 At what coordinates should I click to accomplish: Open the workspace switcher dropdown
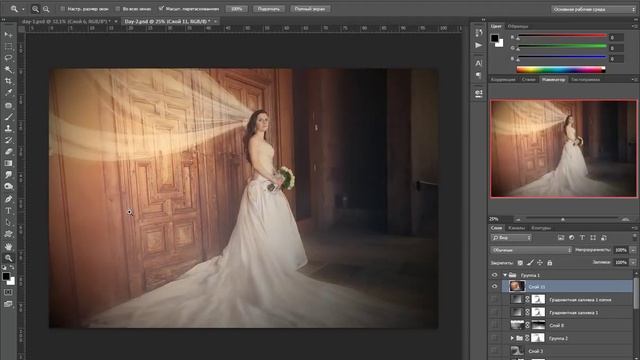pyautogui.click(x=593, y=9)
